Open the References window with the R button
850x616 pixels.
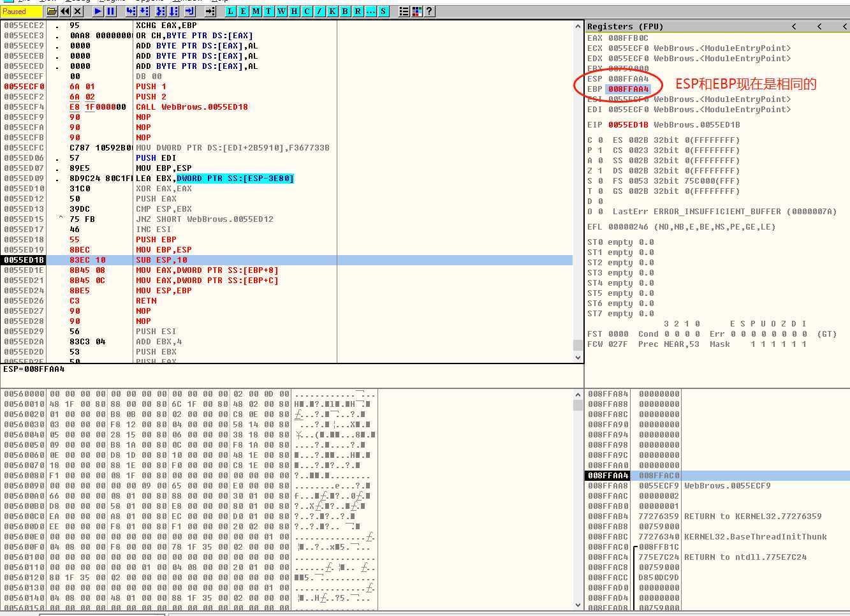pos(358,11)
